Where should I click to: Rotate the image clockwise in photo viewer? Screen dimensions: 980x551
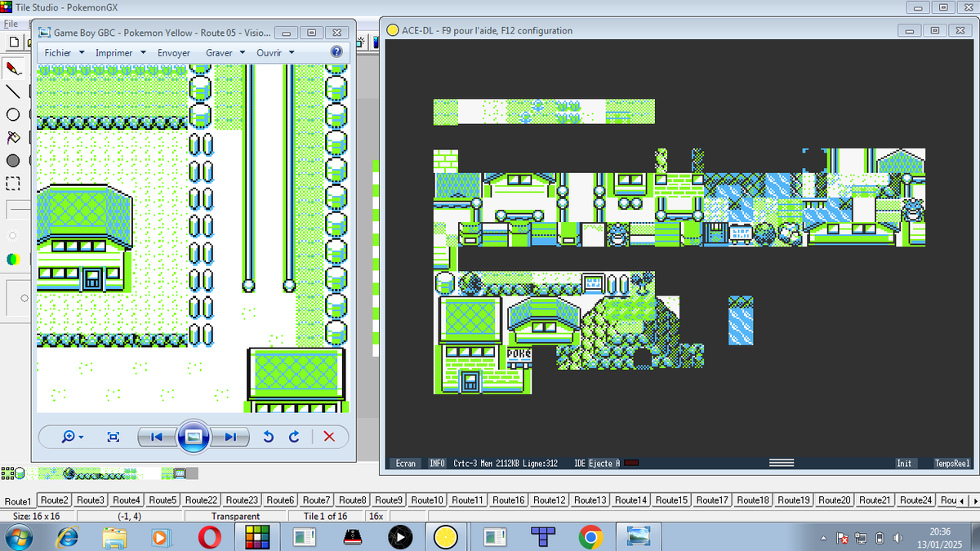click(x=293, y=437)
